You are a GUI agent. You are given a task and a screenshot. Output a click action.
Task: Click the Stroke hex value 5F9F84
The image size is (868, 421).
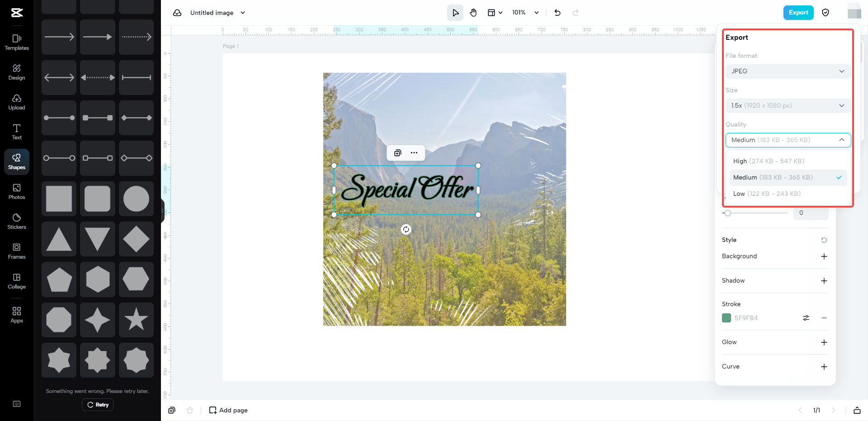746,318
